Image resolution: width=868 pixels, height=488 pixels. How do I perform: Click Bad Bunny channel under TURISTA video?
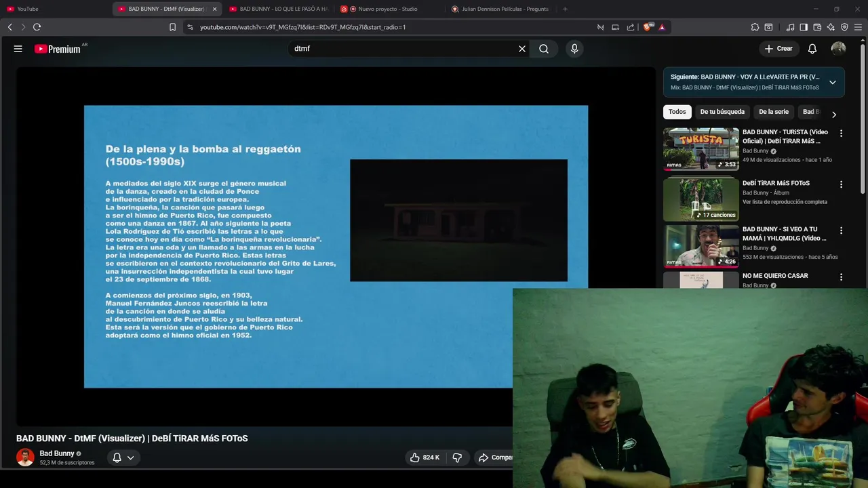pos(755,151)
